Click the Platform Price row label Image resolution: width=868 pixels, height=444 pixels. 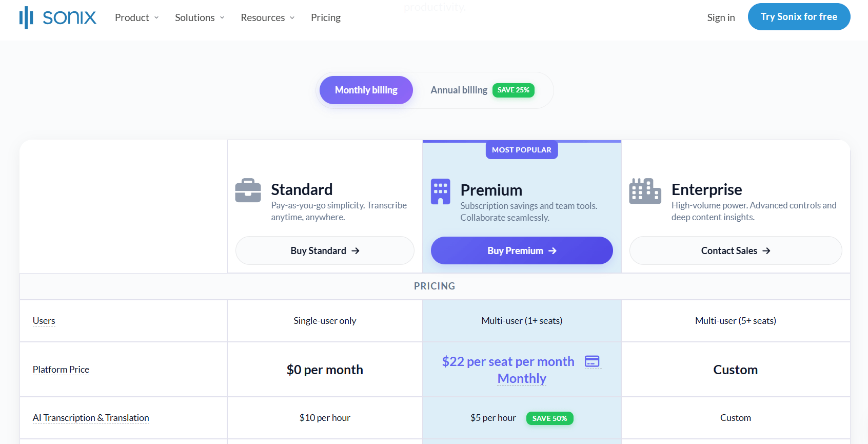pos(61,370)
